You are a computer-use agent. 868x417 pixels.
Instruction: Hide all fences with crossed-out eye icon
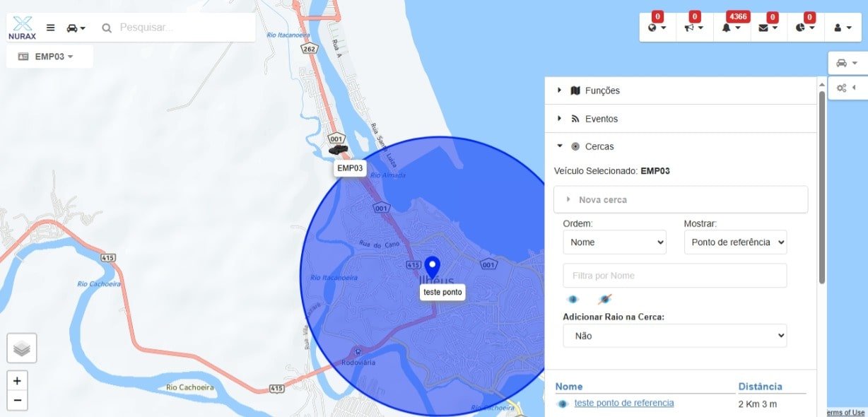[604, 299]
